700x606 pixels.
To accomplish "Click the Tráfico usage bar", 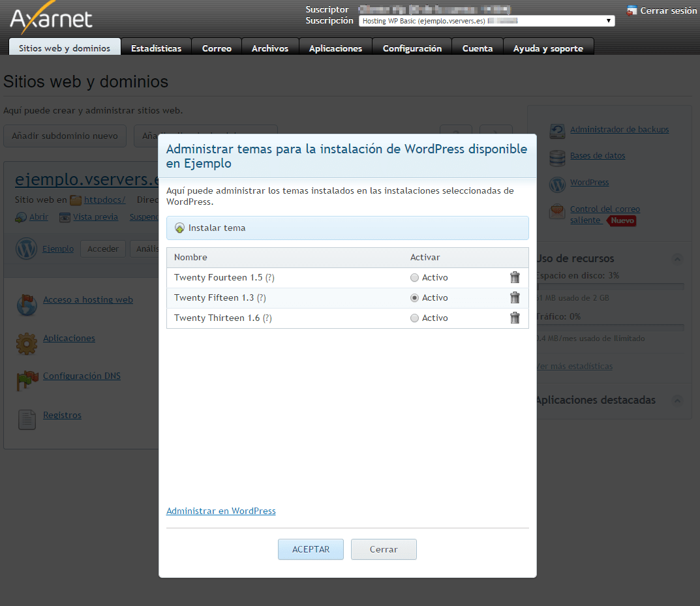I will pos(610,327).
